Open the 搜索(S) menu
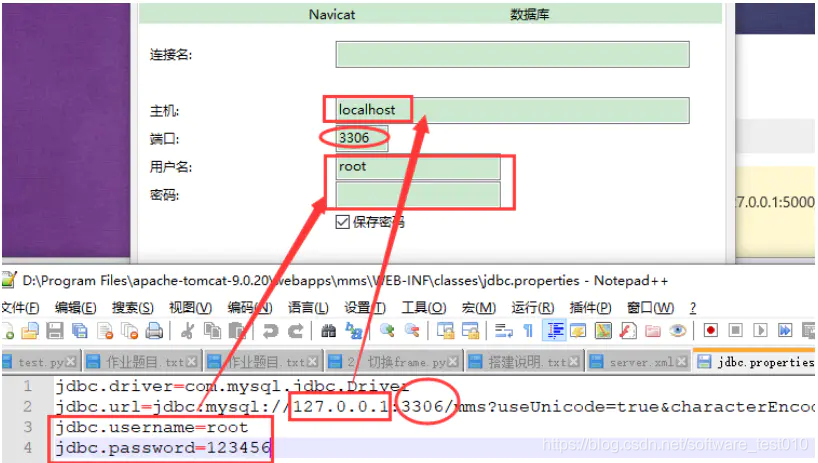 pyautogui.click(x=133, y=308)
